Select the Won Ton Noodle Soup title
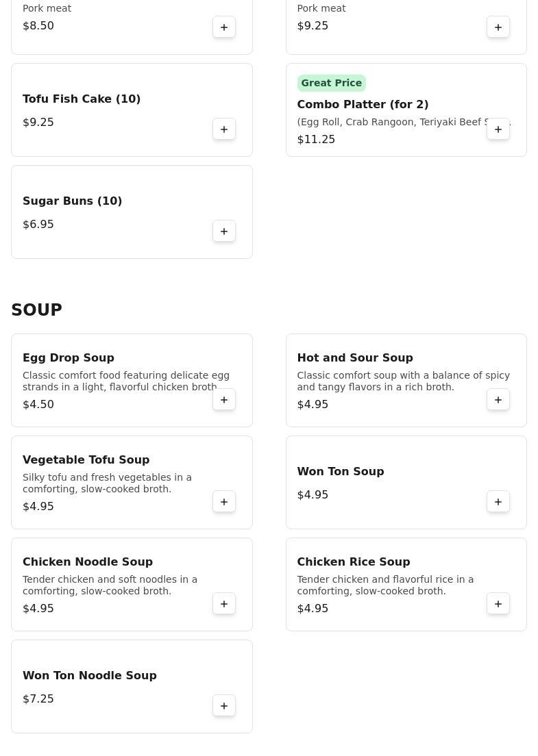Screen dimensions: 538x756 tap(90, 676)
